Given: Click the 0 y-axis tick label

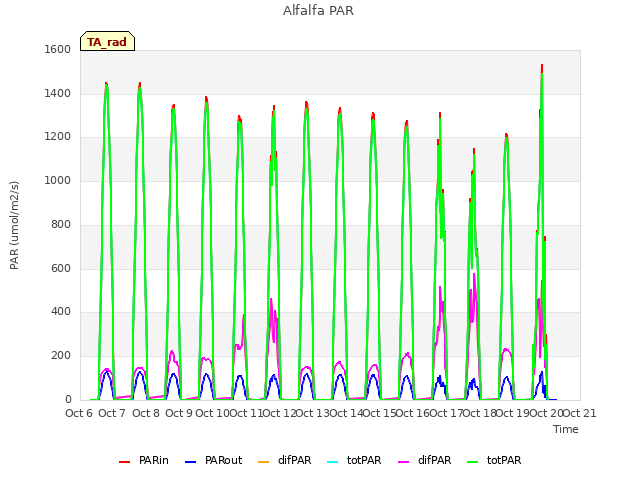Looking at the screenshot, I should tap(68, 399).
